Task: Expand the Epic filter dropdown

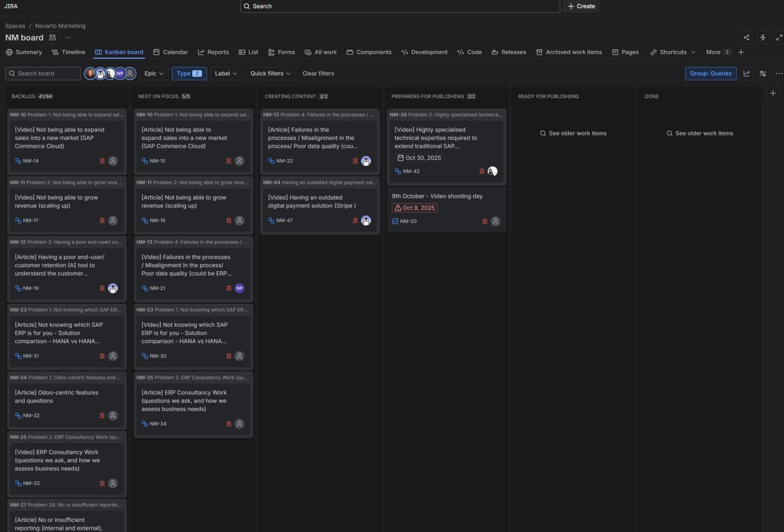Action: (x=154, y=73)
